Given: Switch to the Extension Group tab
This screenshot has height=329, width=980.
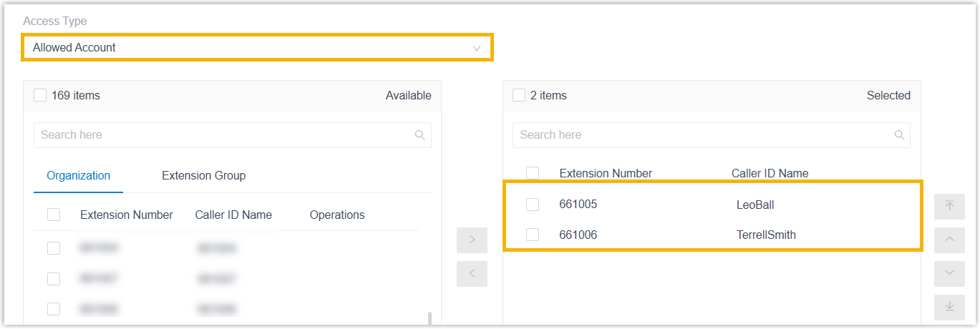Looking at the screenshot, I should click(x=203, y=176).
